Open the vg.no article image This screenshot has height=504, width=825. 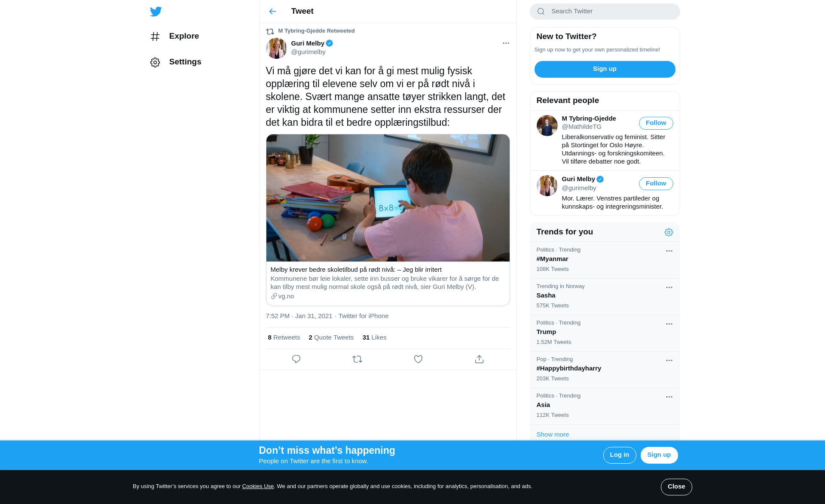[x=388, y=198]
